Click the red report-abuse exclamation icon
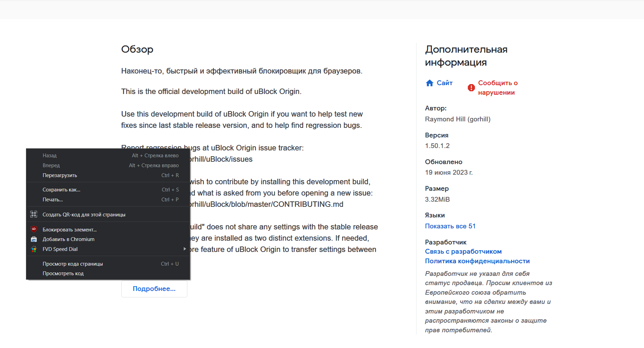The height and width of the screenshot is (348, 644). [471, 88]
